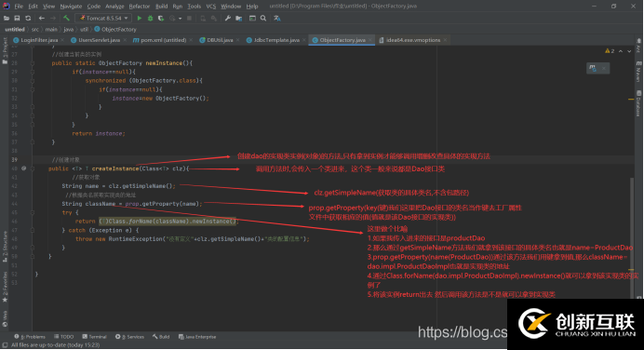
Task: Open the Maven side panel
Action: click(x=638, y=72)
